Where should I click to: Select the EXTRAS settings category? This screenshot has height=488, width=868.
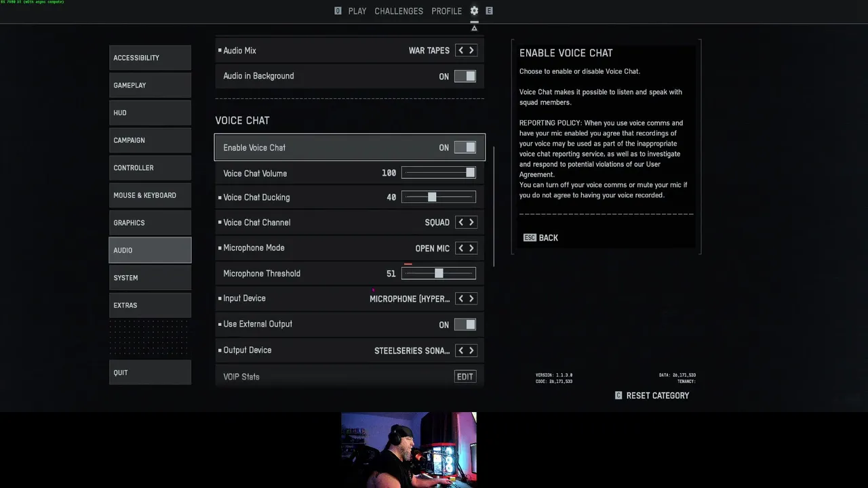[150, 305]
